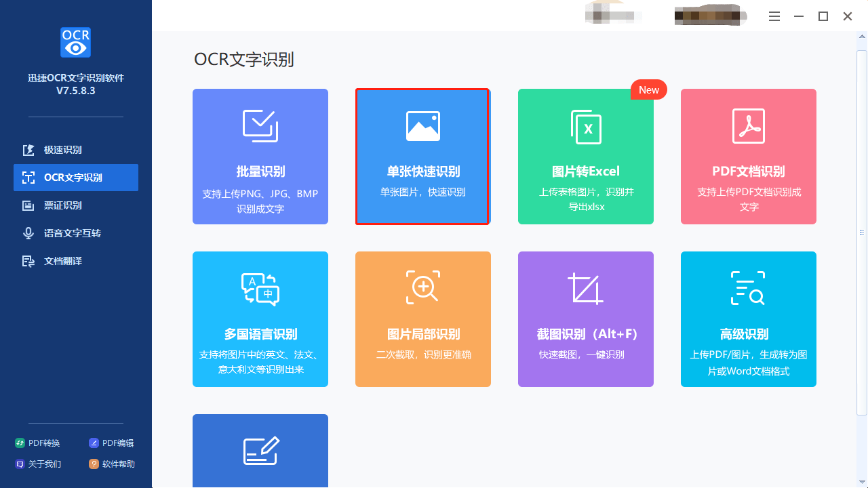Maximize the application window
The image size is (868, 488).
click(823, 16)
